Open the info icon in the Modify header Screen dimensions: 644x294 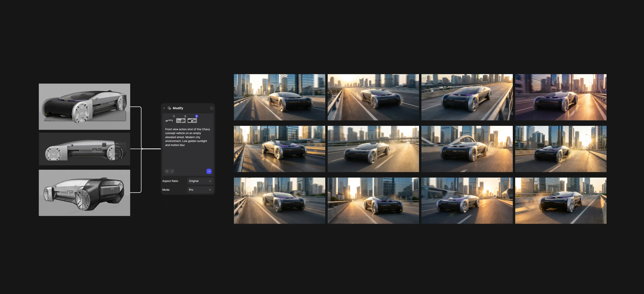(212, 108)
